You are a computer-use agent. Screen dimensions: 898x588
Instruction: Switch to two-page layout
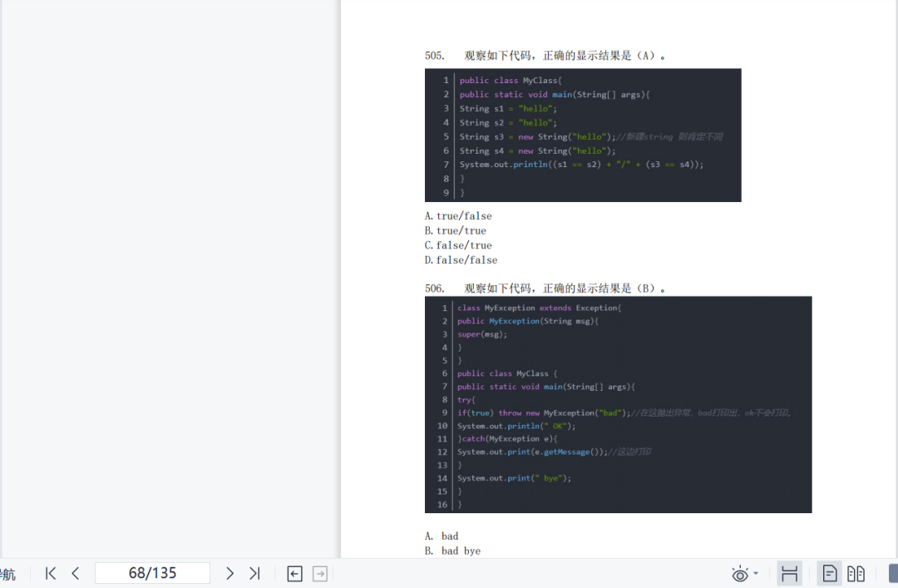pyautogui.click(x=856, y=574)
